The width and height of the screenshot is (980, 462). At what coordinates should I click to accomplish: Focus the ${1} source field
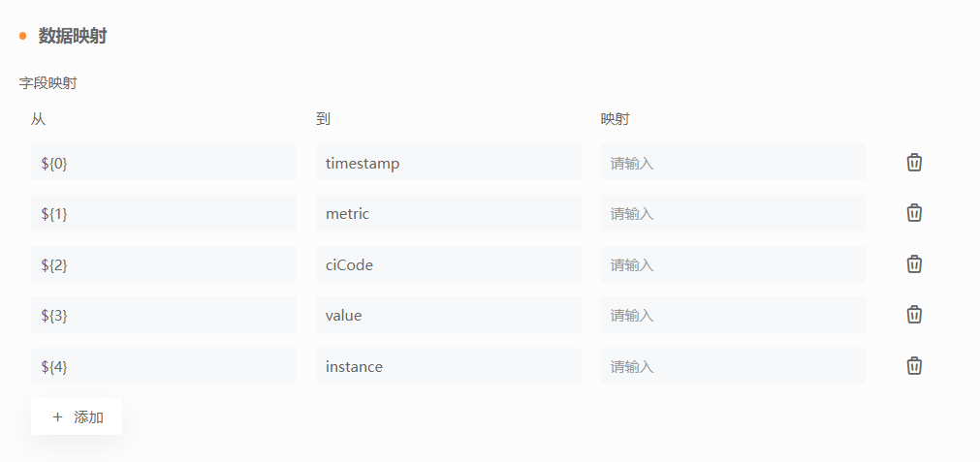tap(164, 213)
